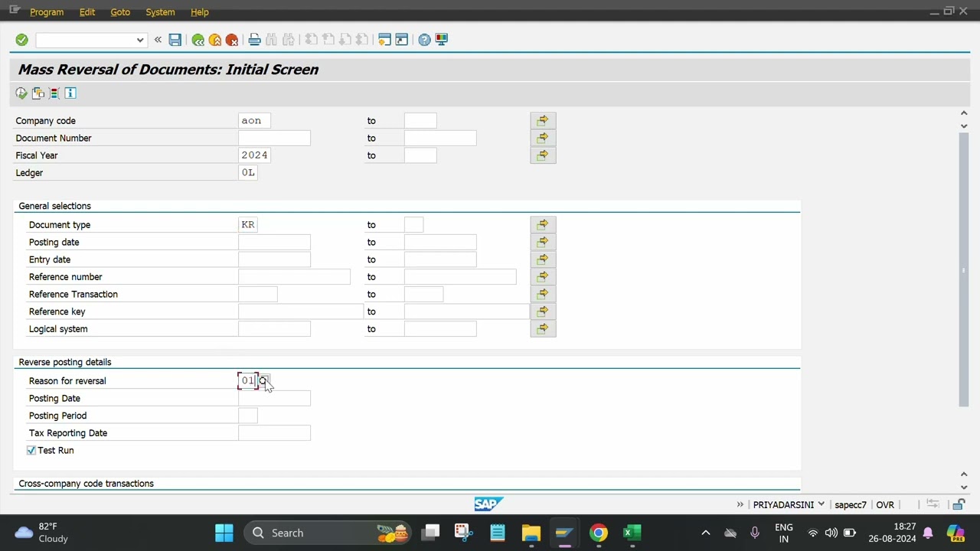This screenshot has height=551, width=980.
Task: Click the Create New Session icon
Action: pos(385,40)
